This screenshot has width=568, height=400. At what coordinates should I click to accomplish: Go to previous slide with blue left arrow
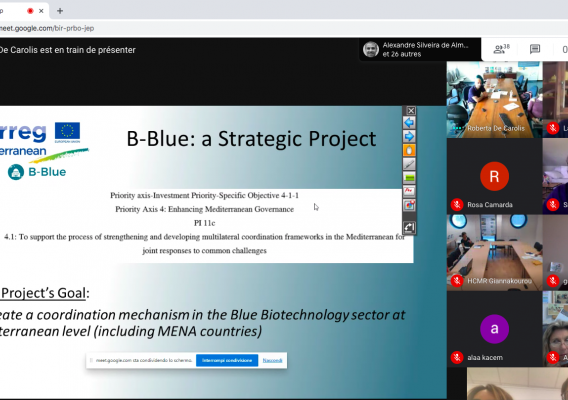[409, 122]
